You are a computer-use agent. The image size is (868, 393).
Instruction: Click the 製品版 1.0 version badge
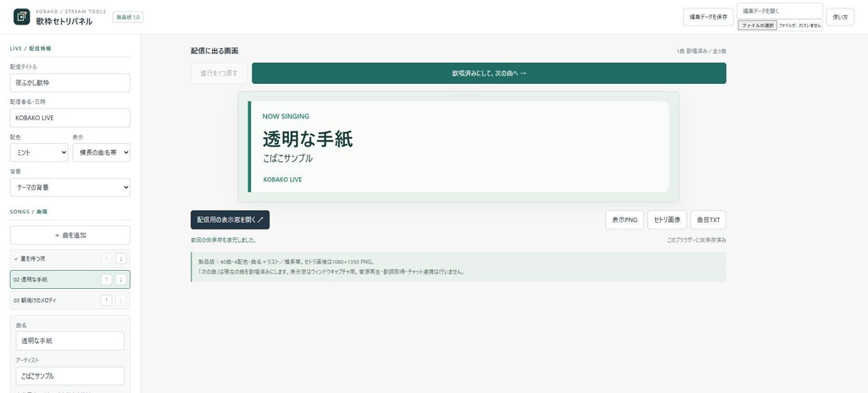click(128, 17)
